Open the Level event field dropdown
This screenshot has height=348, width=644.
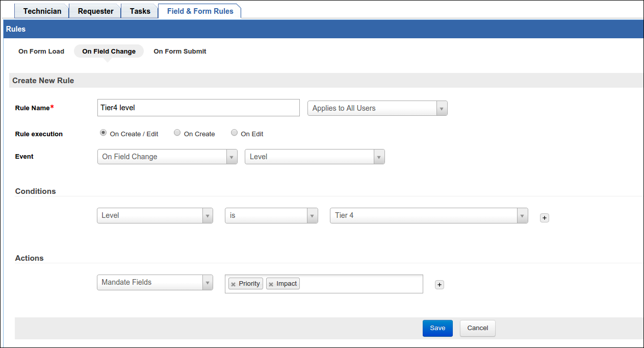tap(314, 157)
